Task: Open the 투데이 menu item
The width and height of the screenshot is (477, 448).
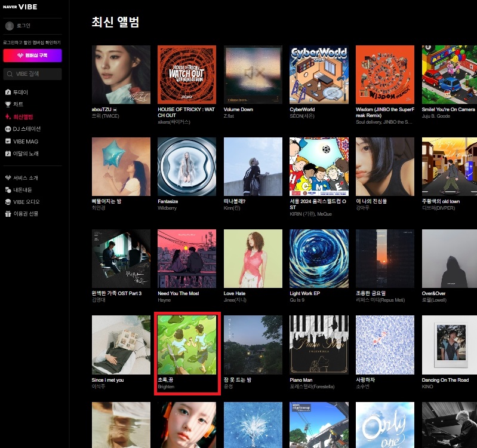Action: pyautogui.click(x=20, y=92)
